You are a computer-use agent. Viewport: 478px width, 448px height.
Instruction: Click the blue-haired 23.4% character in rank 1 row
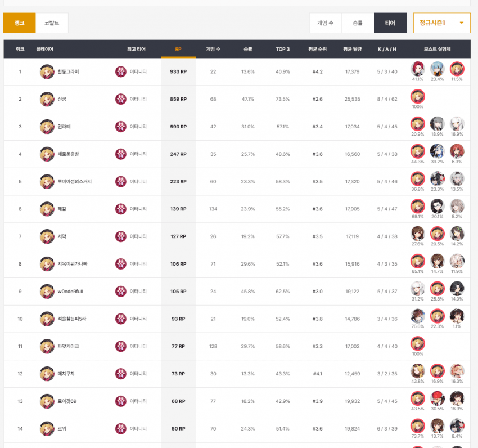click(437, 69)
